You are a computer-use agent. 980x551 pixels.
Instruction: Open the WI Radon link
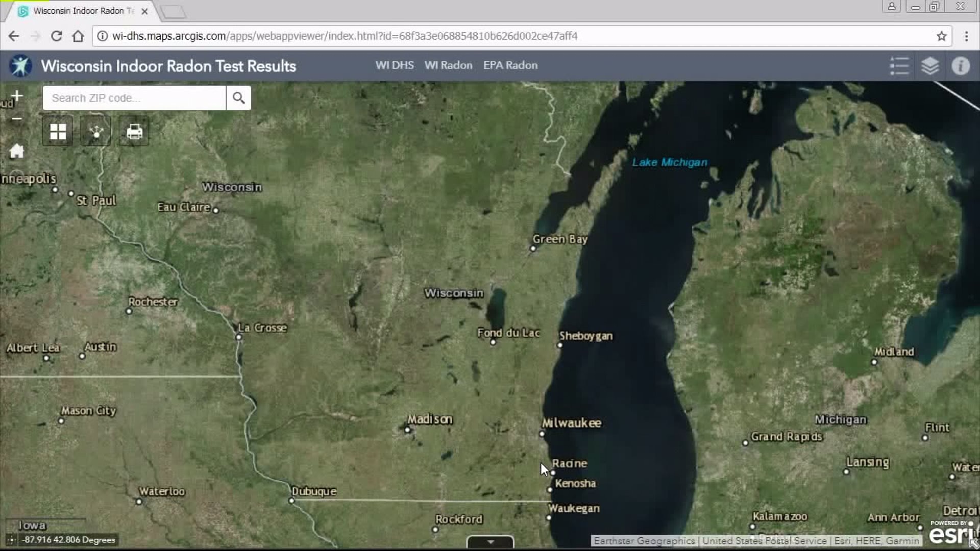[448, 65]
